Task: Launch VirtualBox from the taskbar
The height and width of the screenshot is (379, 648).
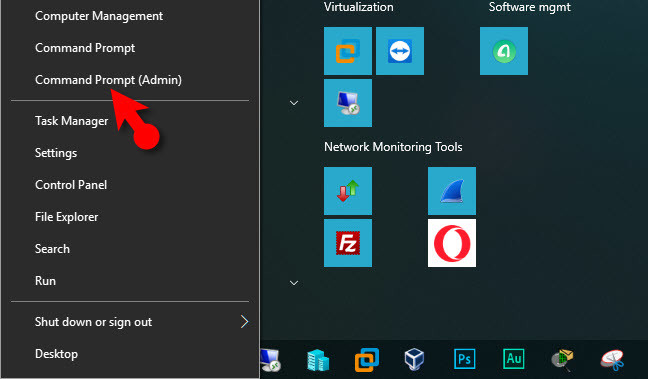Action: [x=415, y=360]
